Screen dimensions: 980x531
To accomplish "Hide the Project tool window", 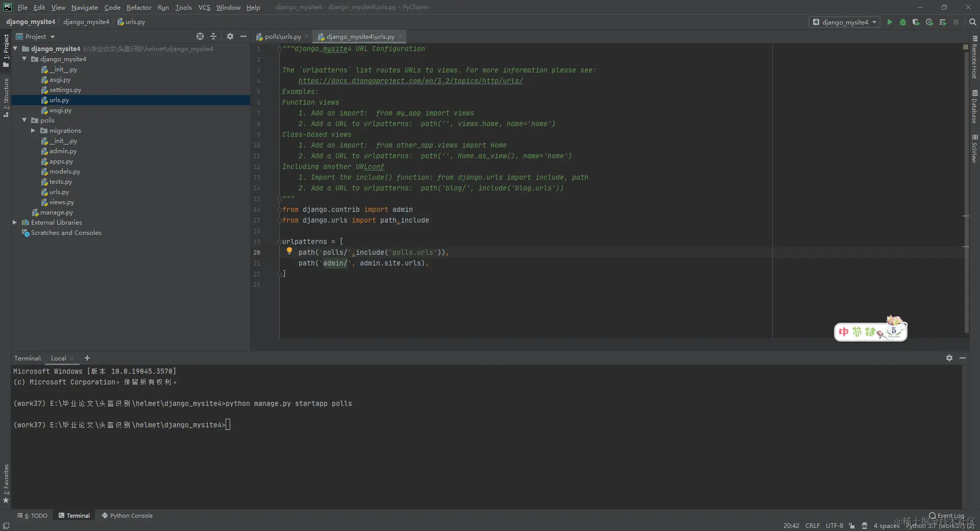I will (243, 36).
